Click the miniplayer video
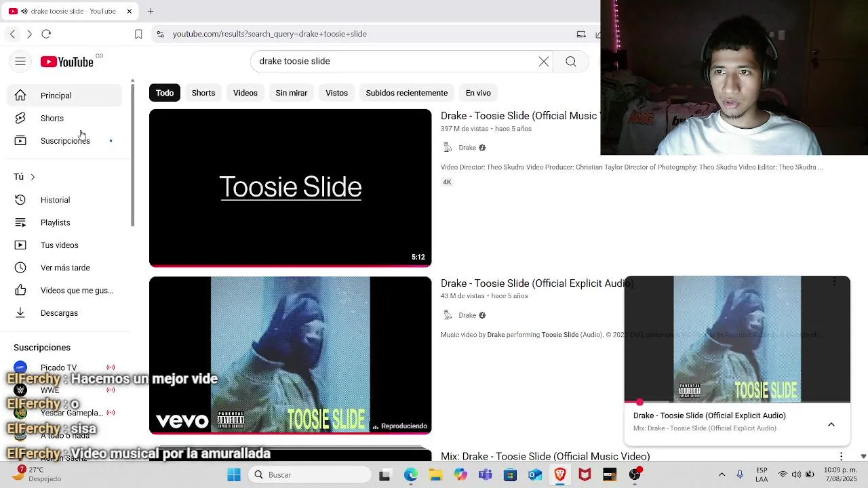The height and width of the screenshot is (488, 868). click(x=737, y=339)
